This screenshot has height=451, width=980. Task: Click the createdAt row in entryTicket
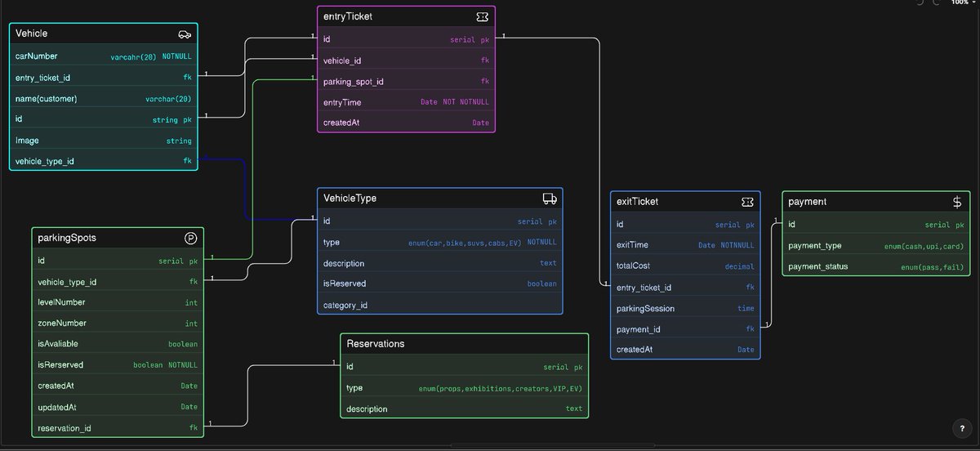pyautogui.click(x=406, y=123)
